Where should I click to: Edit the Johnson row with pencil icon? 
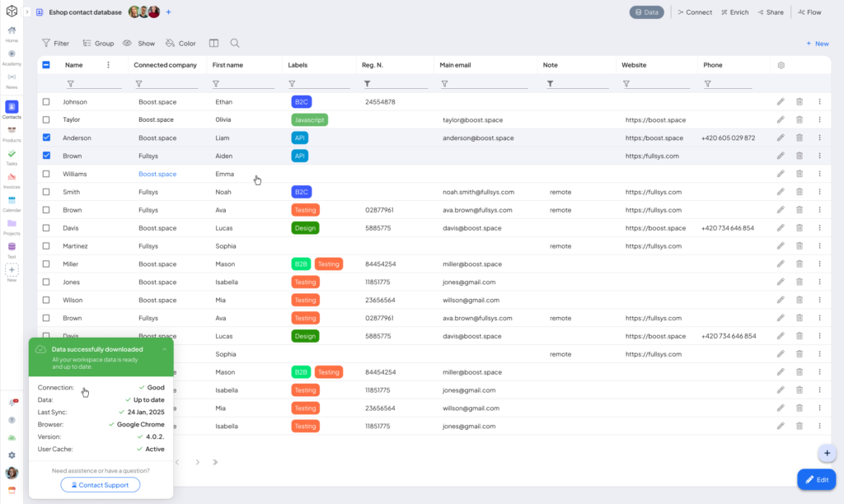pos(781,102)
